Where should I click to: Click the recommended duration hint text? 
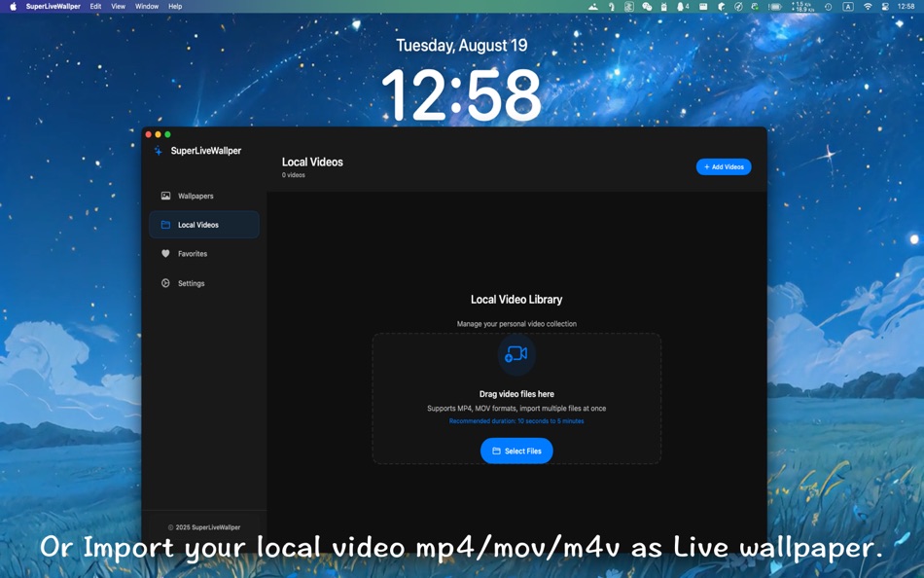tap(516, 420)
